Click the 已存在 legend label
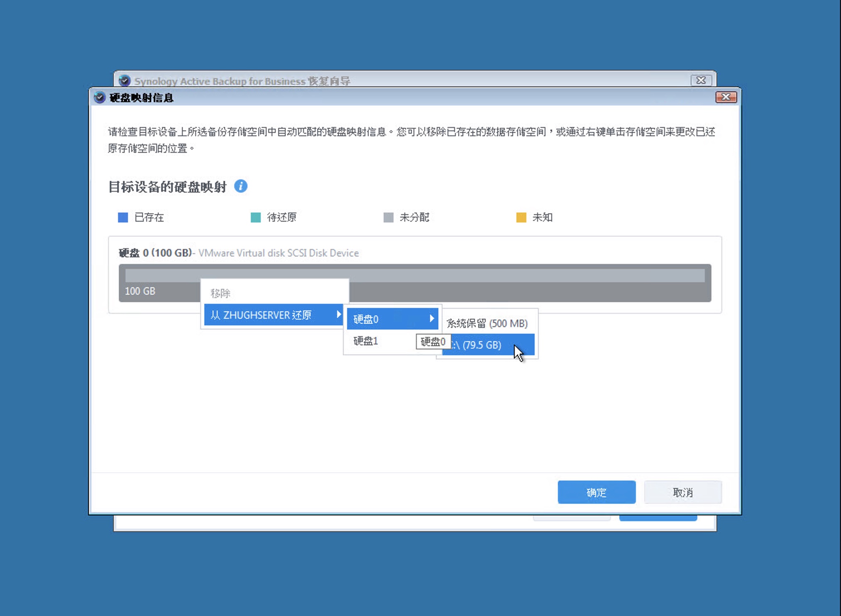 tap(149, 218)
